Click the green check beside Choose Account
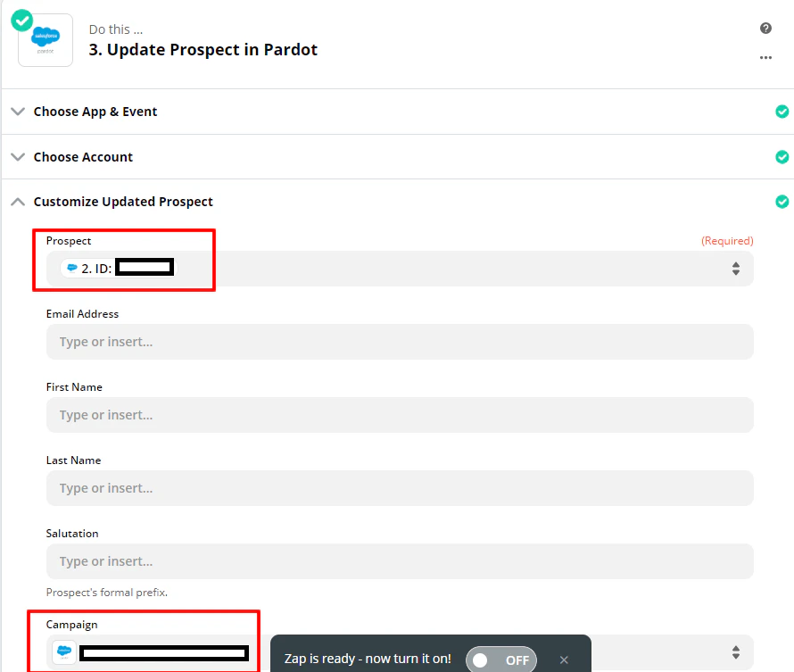 (x=782, y=156)
